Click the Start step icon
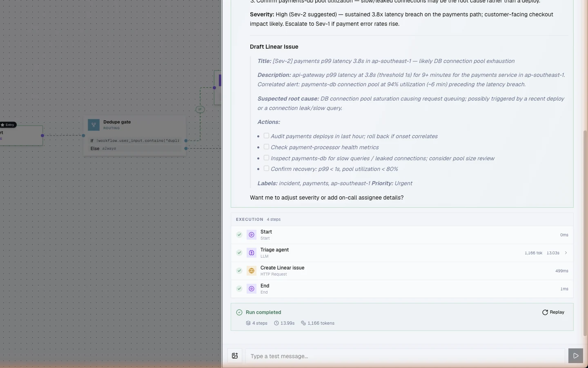The image size is (588, 368). [x=252, y=235]
